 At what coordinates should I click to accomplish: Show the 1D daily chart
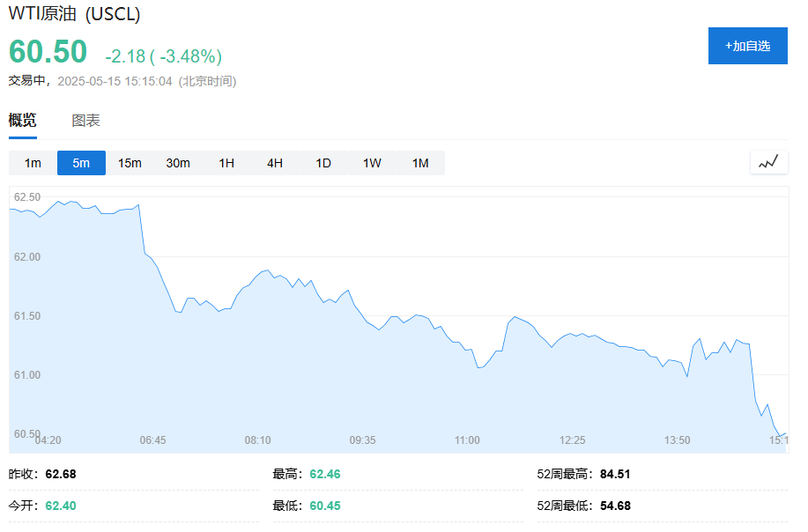323,163
